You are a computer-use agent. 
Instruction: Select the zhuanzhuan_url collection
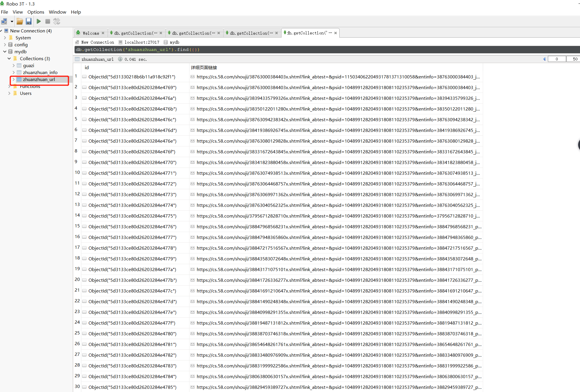(39, 79)
